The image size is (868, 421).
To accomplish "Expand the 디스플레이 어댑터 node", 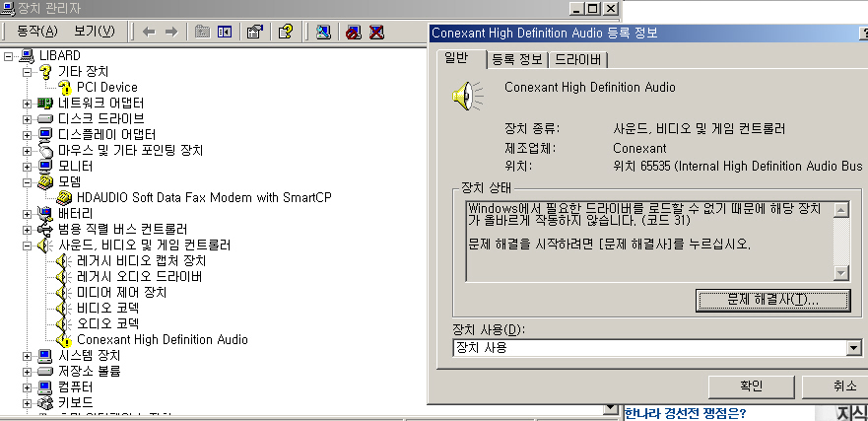I will click(x=28, y=135).
